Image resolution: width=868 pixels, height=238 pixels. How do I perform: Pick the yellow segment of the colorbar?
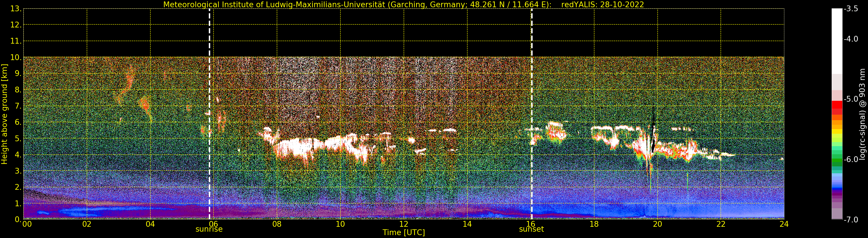(x=837, y=132)
